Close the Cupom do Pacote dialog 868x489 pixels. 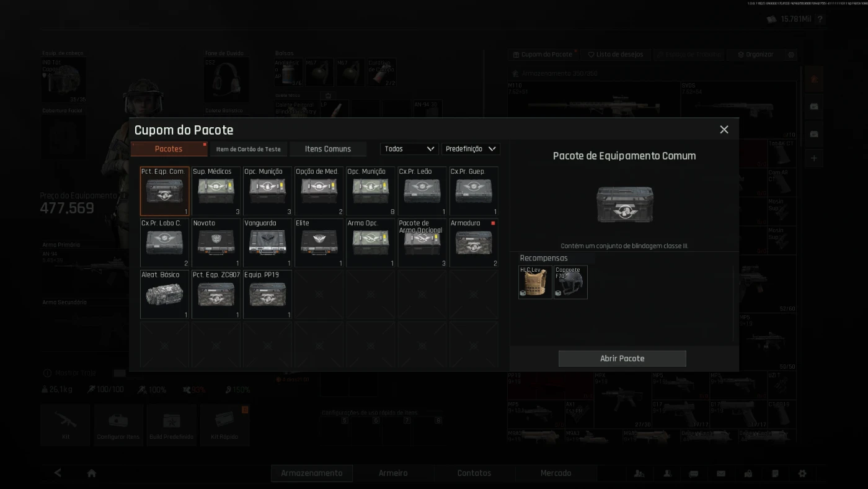pos(724,130)
